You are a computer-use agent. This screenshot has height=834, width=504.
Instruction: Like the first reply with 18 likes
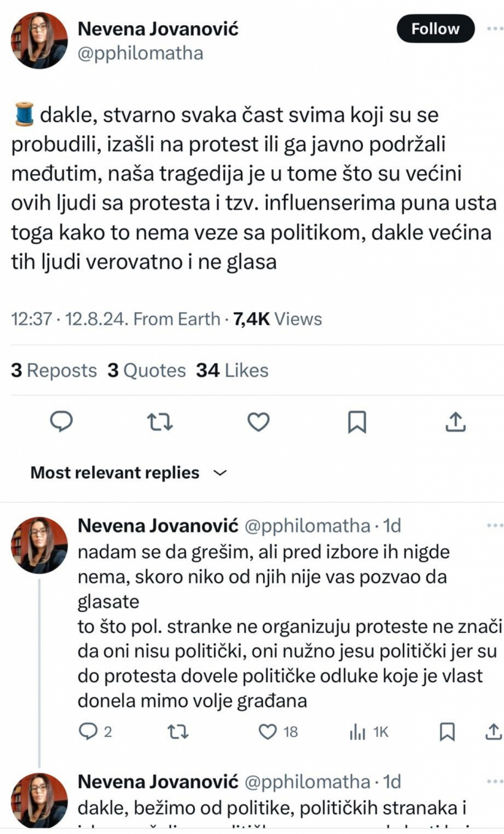click(268, 731)
